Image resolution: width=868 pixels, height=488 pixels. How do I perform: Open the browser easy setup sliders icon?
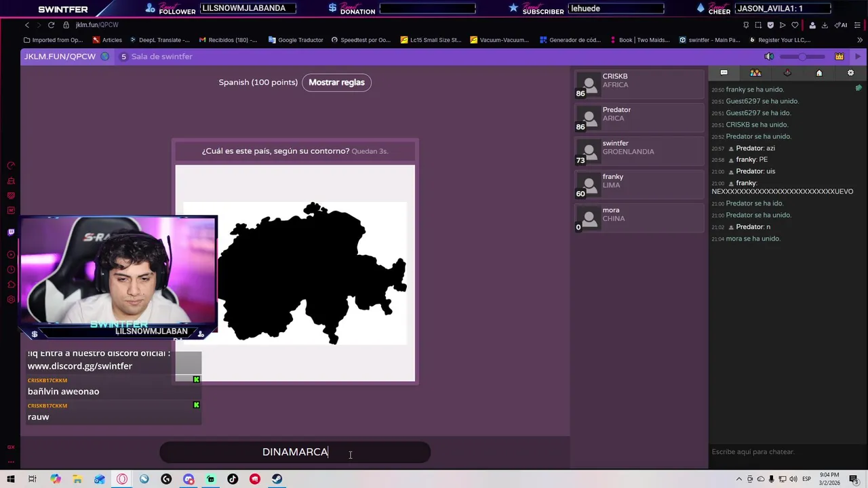(857, 25)
